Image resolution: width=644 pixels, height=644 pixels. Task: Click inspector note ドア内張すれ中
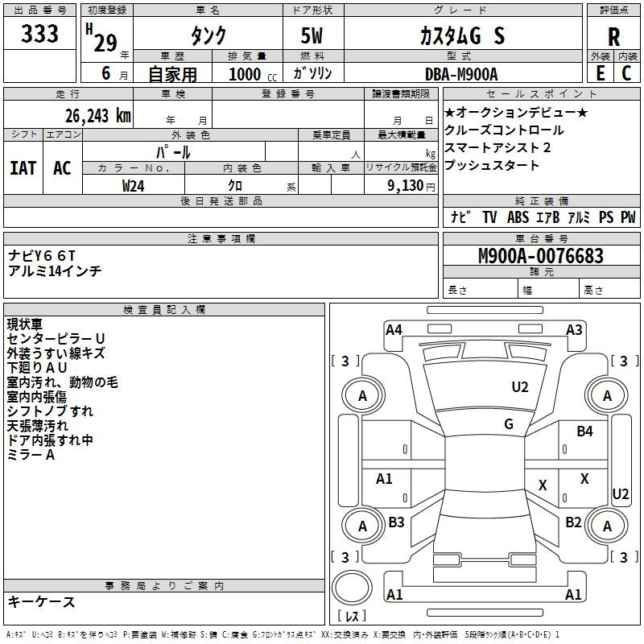pyautogui.click(x=50, y=440)
